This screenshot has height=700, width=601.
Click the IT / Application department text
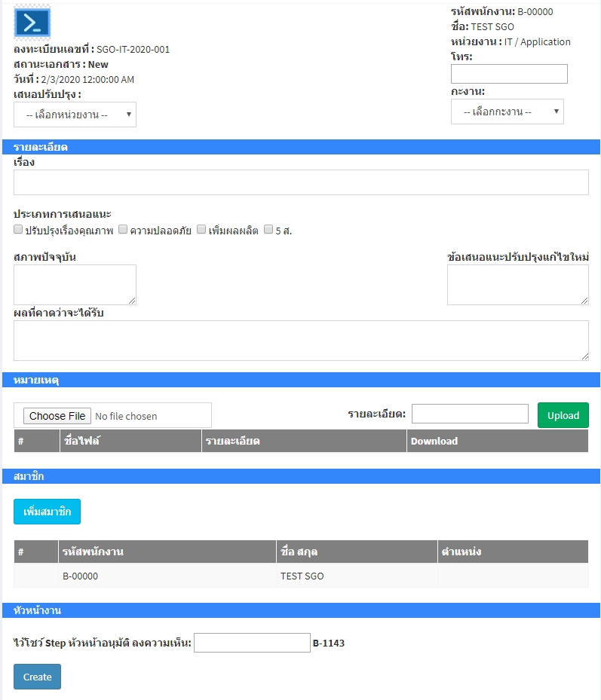(538, 42)
